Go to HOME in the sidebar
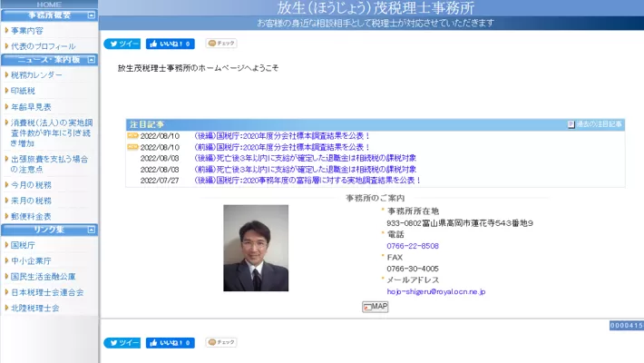Viewport: 644px width, 363px height. [x=49, y=5]
